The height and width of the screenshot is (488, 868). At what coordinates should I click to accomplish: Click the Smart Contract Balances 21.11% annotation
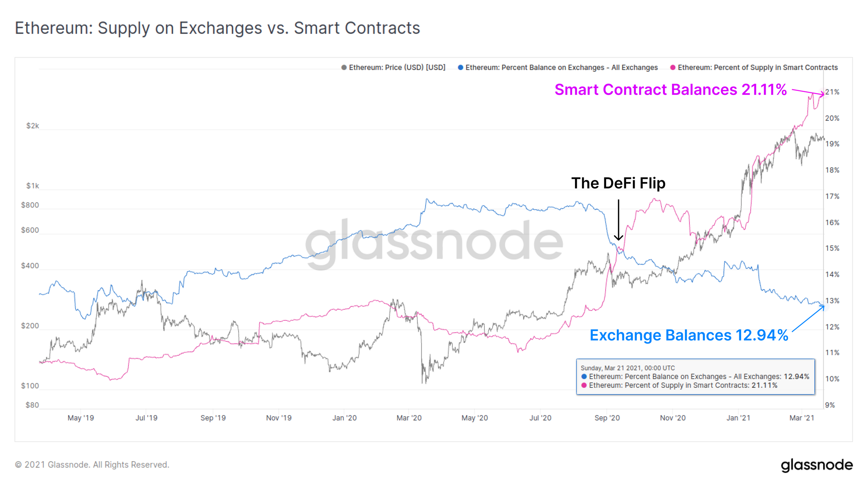pos(671,90)
